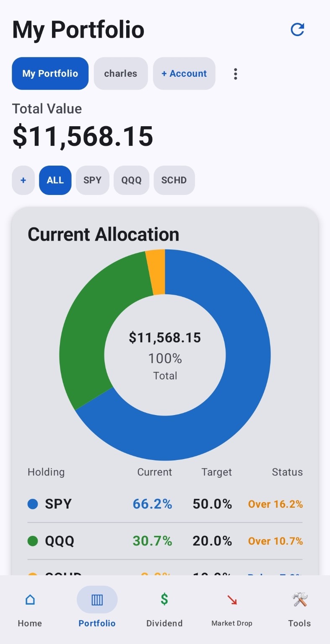The height and width of the screenshot is (644, 330).
Task: Tap SPY current value 66.2%
Action: [x=152, y=504]
